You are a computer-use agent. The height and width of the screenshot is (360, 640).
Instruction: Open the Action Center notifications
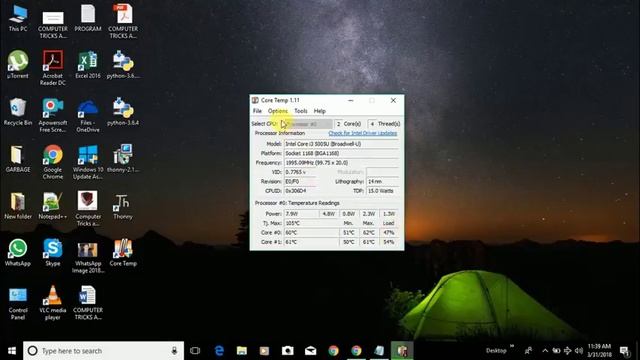pyautogui.click(x=624, y=351)
